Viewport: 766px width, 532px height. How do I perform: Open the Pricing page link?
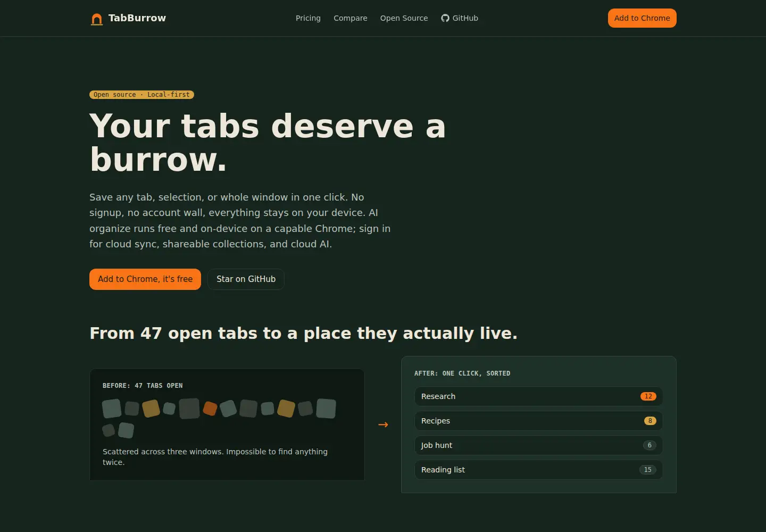[x=308, y=18]
